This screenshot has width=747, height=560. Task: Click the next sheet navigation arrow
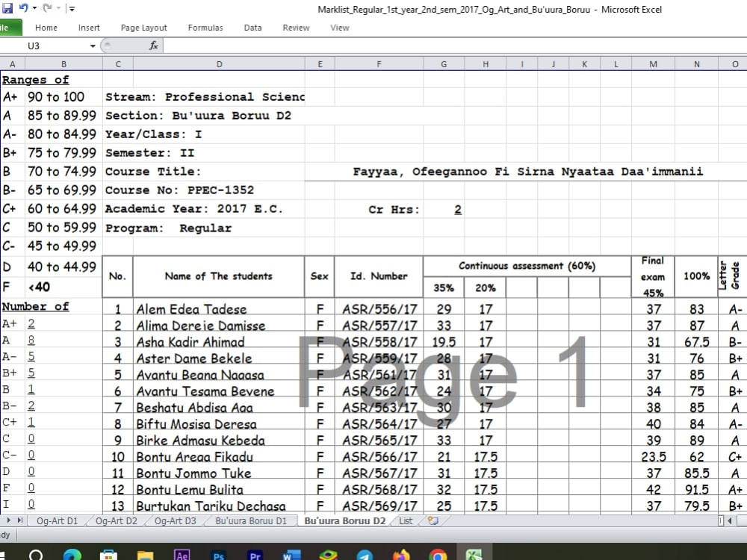[x=9, y=520]
